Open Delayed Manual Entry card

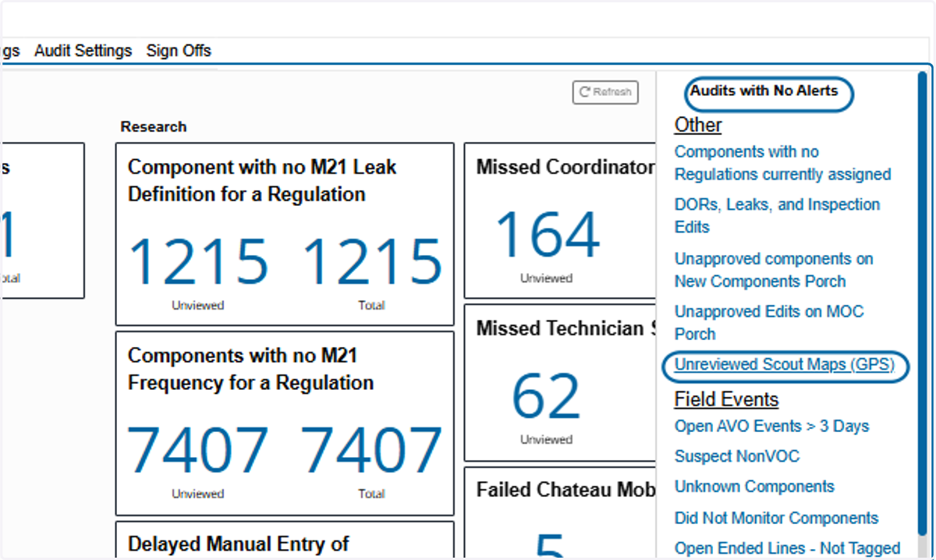coord(285,541)
